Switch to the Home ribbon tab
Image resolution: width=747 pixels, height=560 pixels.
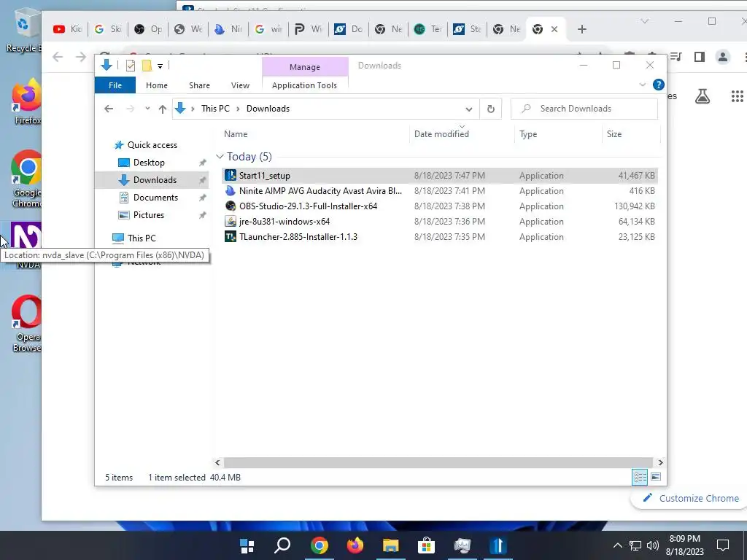pyautogui.click(x=157, y=85)
